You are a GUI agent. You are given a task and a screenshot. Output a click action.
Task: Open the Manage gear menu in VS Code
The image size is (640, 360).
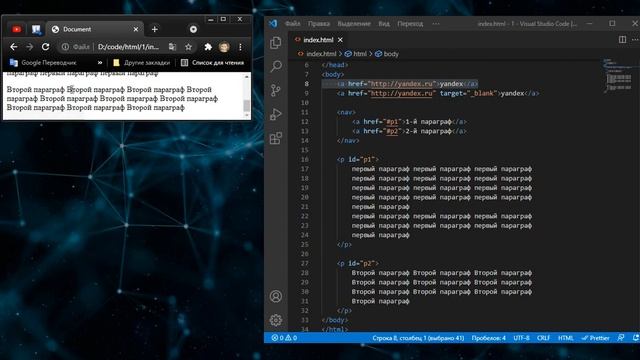pos(276,320)
